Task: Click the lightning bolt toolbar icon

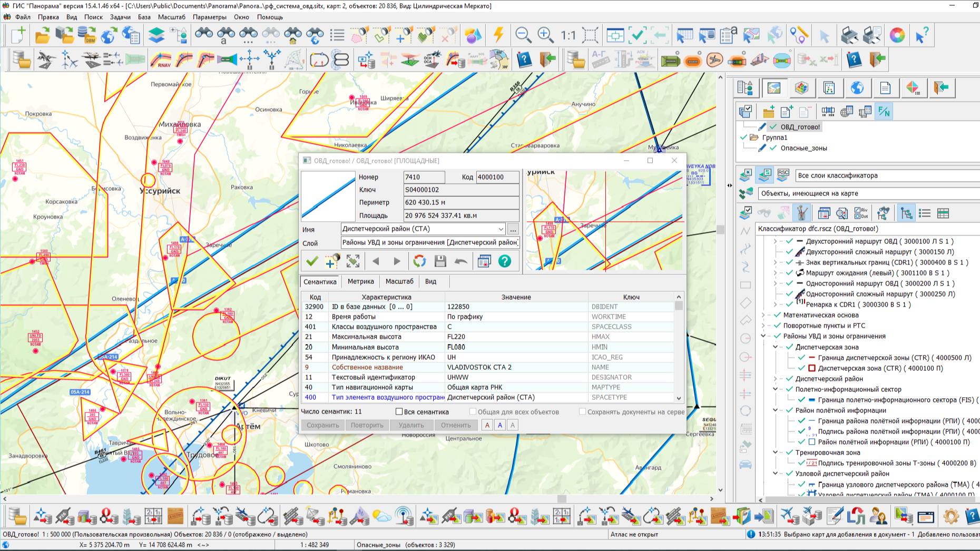Action: tap(498, 35)
